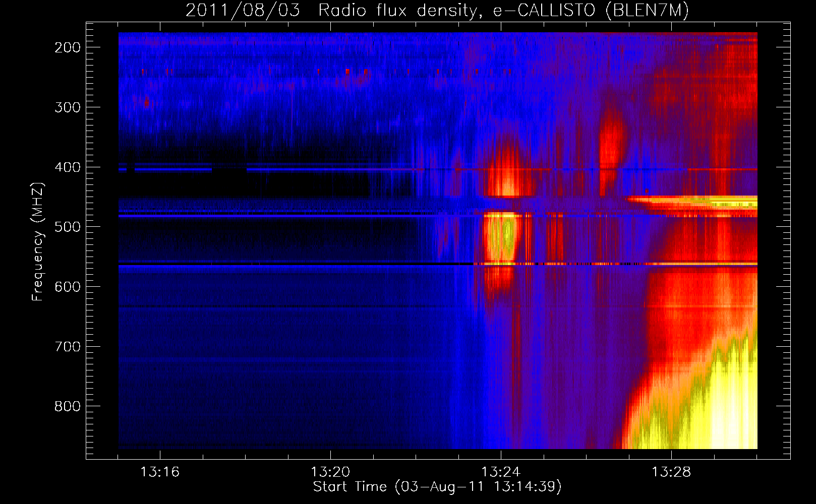Select the 800 frequency tick label
This screenshot has height=504, width=816.
pos(68,406)
